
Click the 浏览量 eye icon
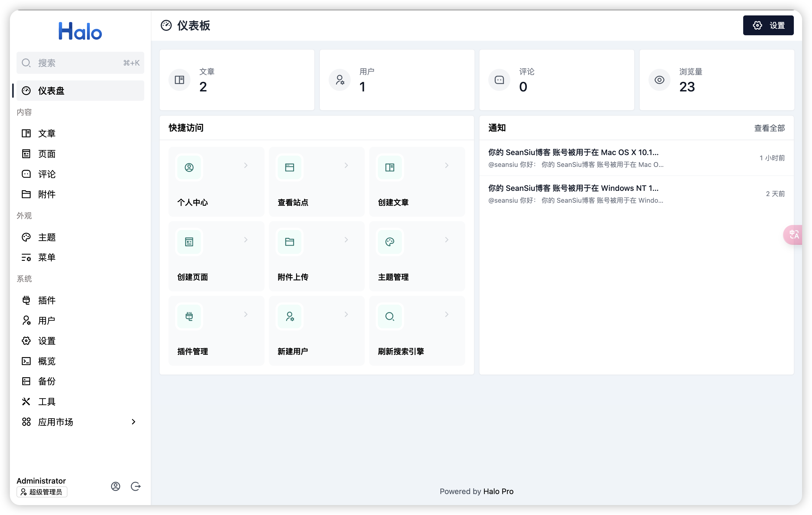660,80
